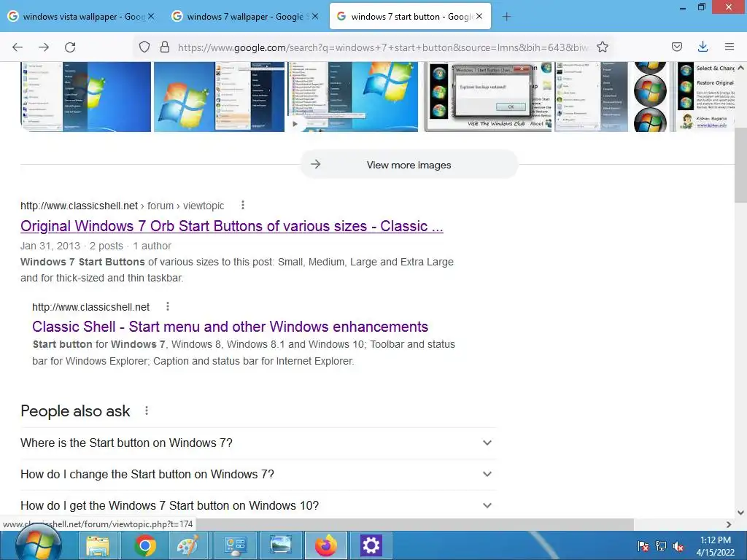Open the clock showing 1:12 PM
The width and height of the screenshot is (747, 560).
point(715,546)
